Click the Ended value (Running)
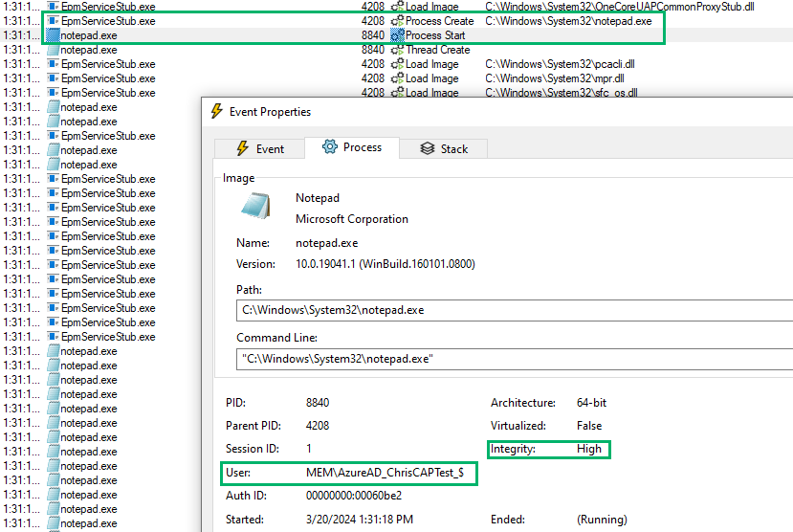 (x=602, y=520)
